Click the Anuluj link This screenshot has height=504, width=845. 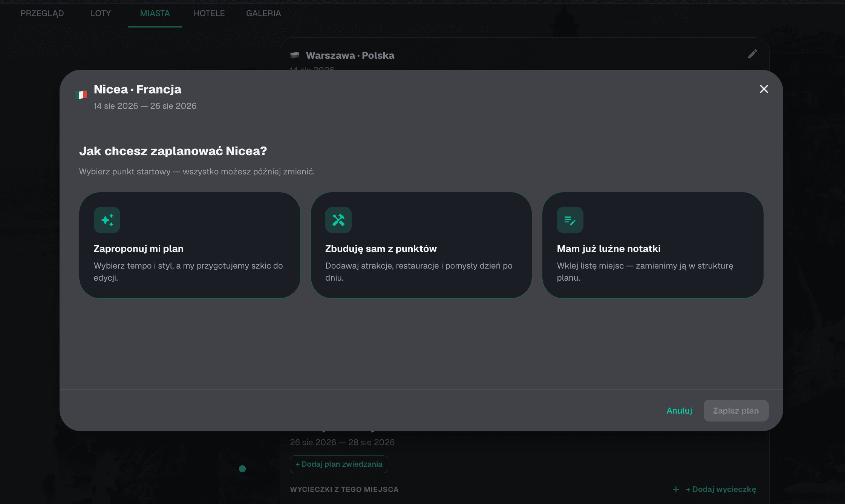pos(679,411)
